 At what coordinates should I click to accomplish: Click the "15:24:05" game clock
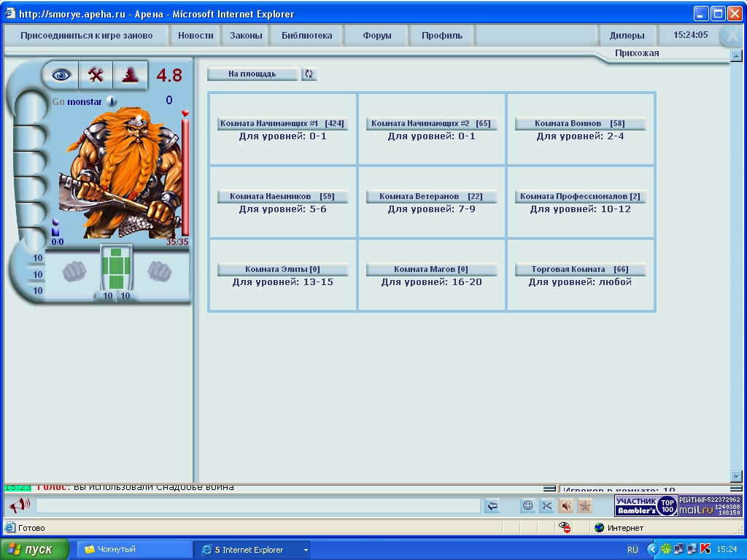pyautogui.click(x=690, y=35)
